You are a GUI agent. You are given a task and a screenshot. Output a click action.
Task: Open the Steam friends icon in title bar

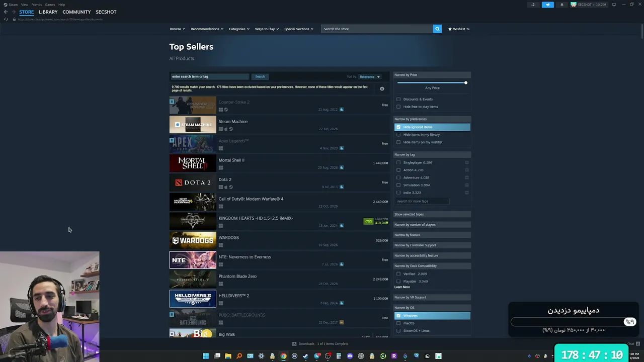pos(533,5)
